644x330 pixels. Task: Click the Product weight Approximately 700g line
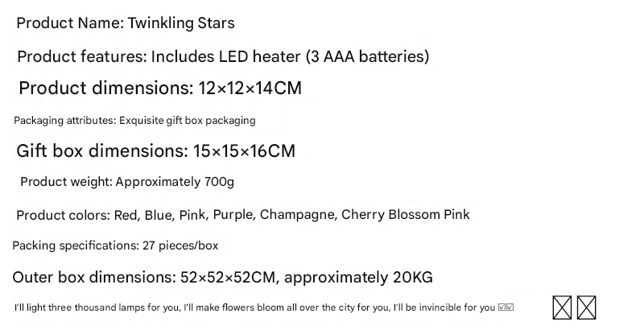[127, 182]
